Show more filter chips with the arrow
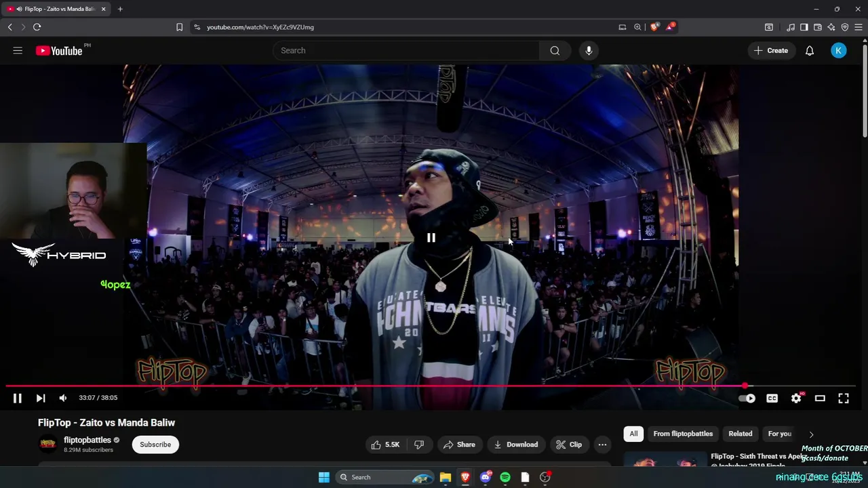Screen dimensions: 868x488 pos(811,434)
